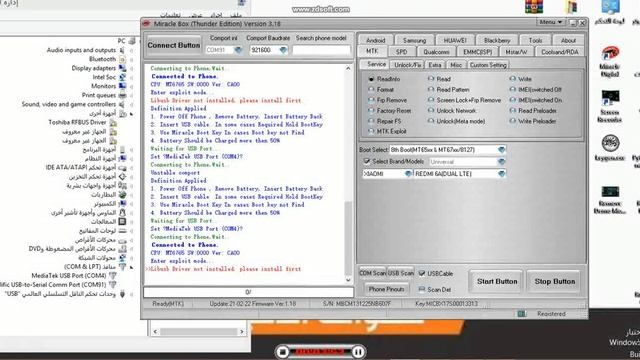
Task: Click the stop button on recorder bar
Action: [x=282, y=351]
